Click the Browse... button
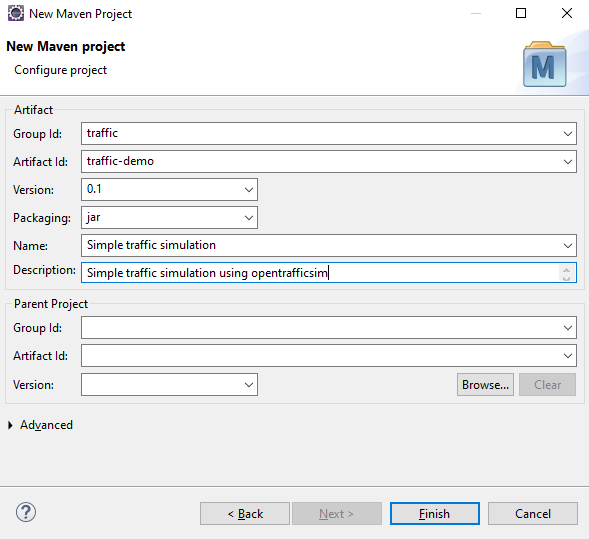 [485, 385]
